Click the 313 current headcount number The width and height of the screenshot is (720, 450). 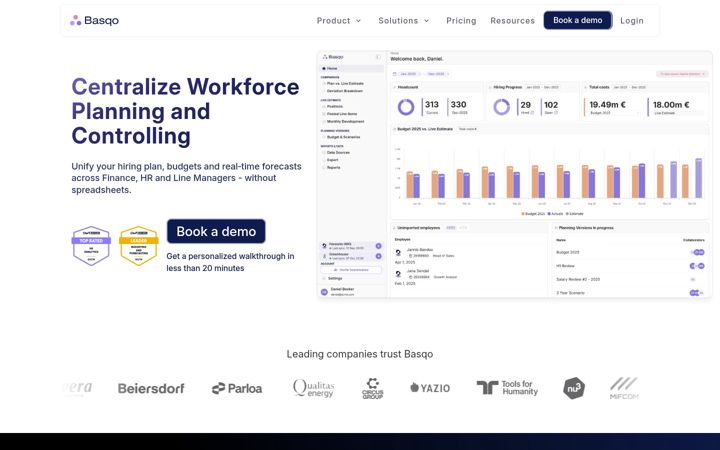(x=432, y=105)
